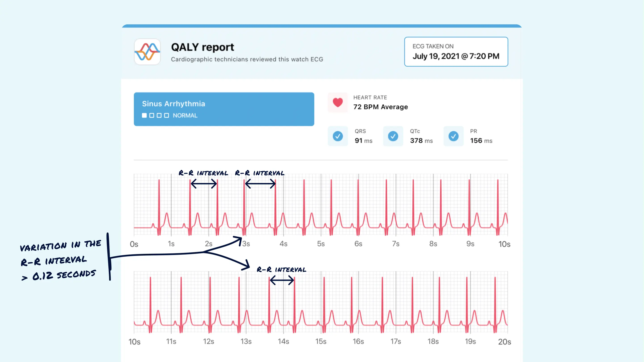Click the Sinus Arrhythmia diagnosis button
This screenshot has height=362, width=644.
pyautogui.click(x=174, y=103)
